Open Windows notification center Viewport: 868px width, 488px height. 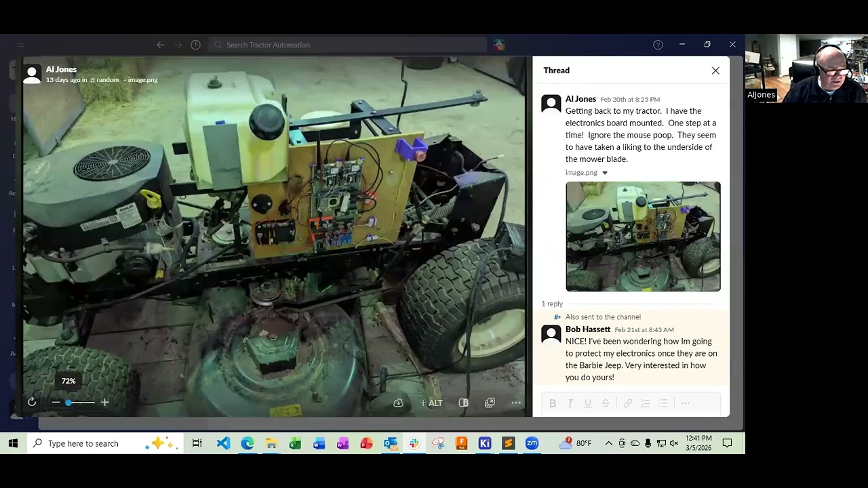[727, 443]
